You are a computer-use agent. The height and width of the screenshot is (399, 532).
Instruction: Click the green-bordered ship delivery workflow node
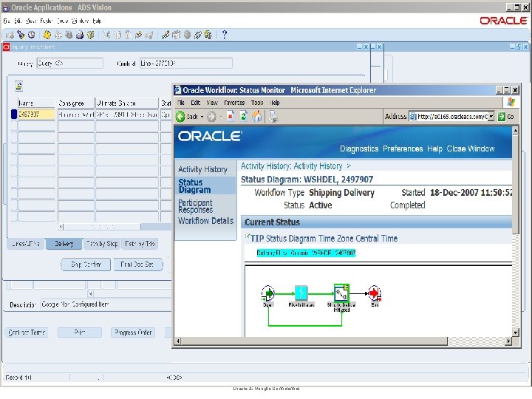pos(341,293)
